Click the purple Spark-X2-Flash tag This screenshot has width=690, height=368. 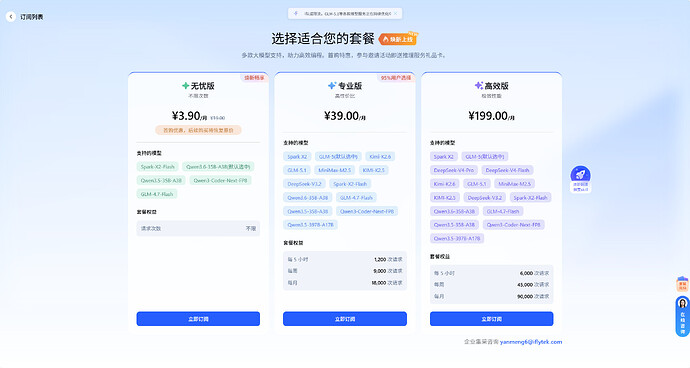coord(530,197)
